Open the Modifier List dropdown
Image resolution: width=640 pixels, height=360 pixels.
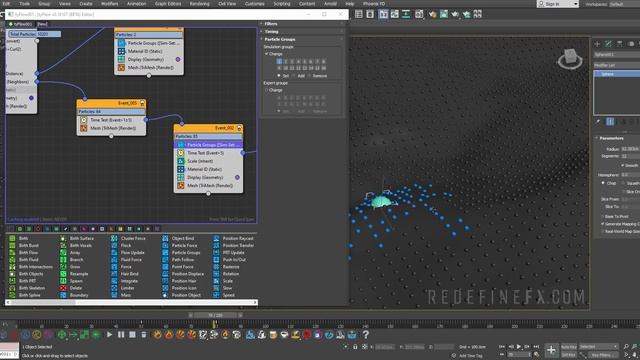tap(617, 65)
